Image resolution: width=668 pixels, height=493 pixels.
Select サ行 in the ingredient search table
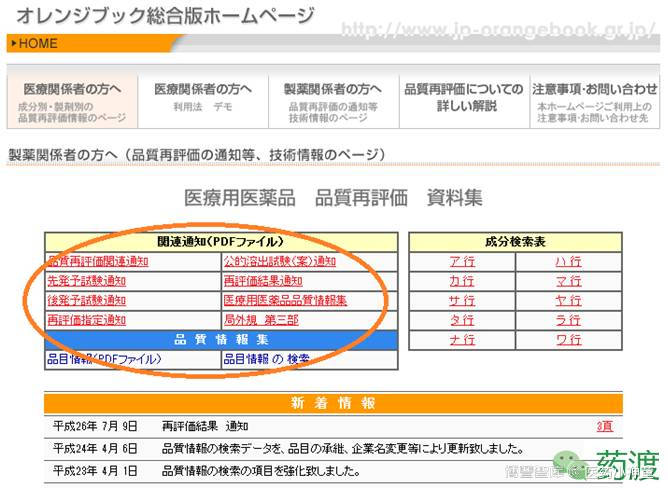462,300
